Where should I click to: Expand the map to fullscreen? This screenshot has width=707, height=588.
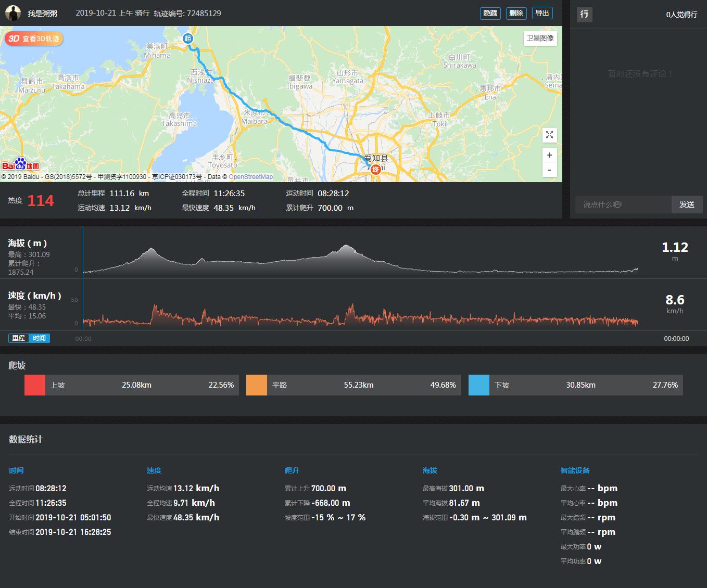(x=549, y=135)
